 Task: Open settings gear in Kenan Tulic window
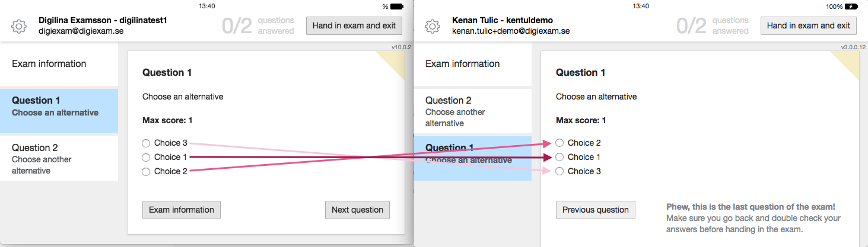(x=433, y=26)
